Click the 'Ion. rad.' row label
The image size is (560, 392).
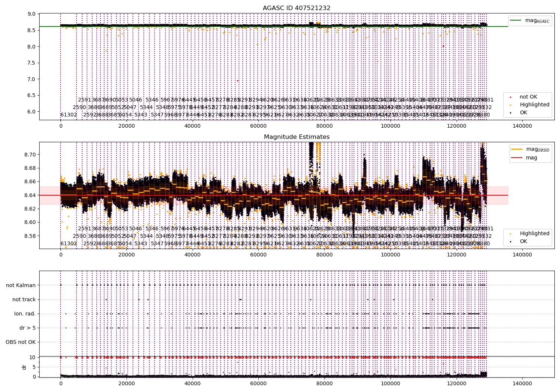click(25, 314)
